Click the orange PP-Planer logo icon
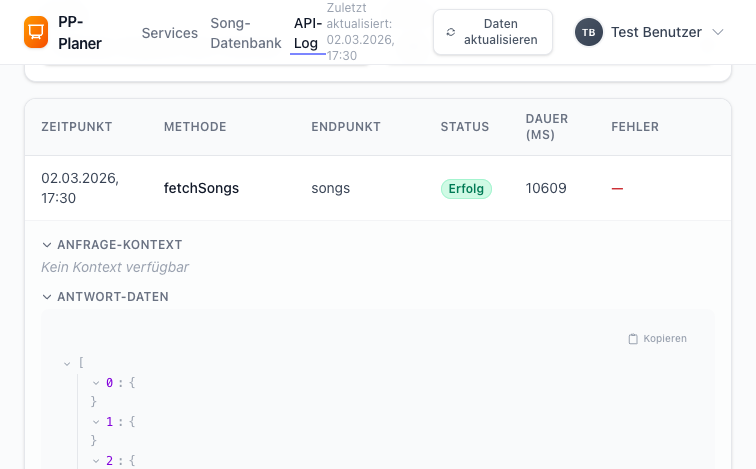 36,32
